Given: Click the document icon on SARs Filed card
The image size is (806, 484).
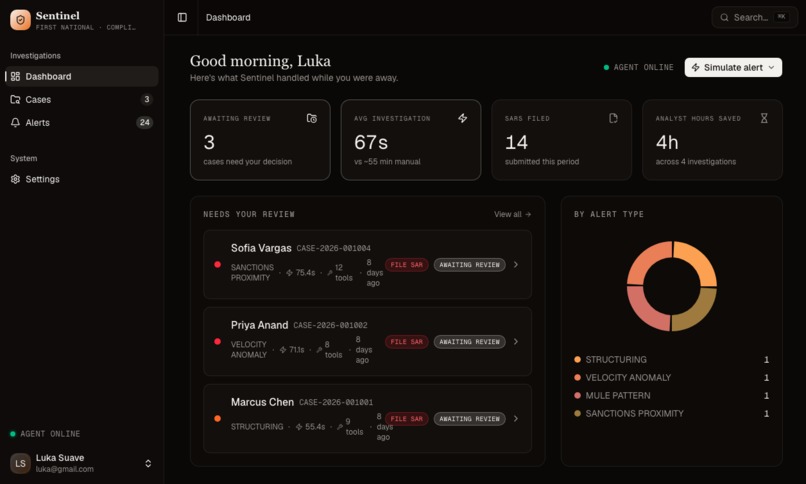Looking at the screenshot, I should point(613,118).
